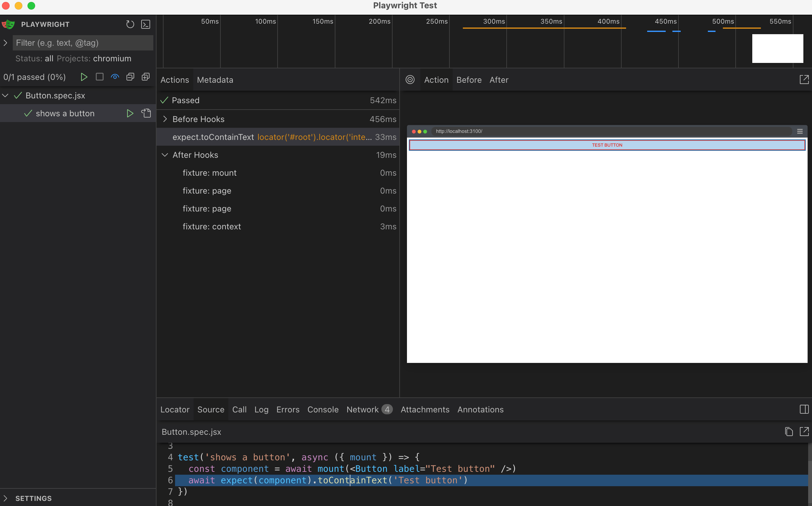Open the Source tab
The image size is (812, 506).
tap(211, 409)
